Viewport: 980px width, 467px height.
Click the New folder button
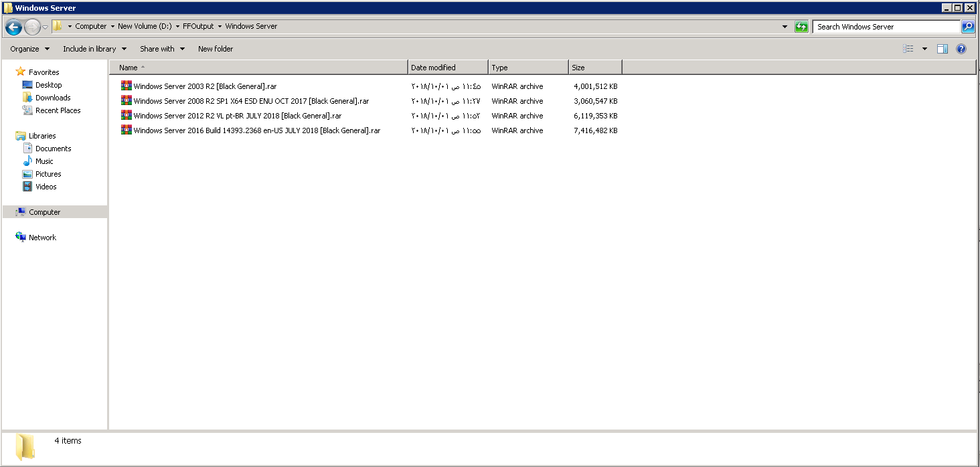pyautogui.click(x=216, y=49)
